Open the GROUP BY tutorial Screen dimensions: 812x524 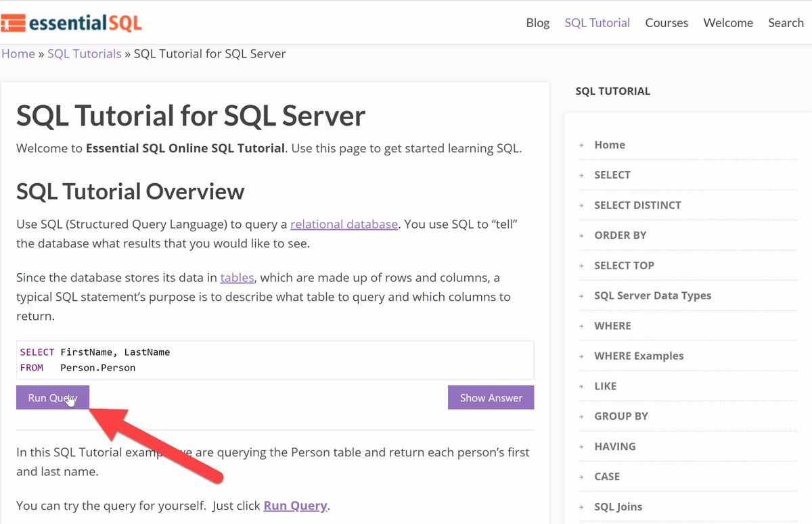(x=621, y=416)
